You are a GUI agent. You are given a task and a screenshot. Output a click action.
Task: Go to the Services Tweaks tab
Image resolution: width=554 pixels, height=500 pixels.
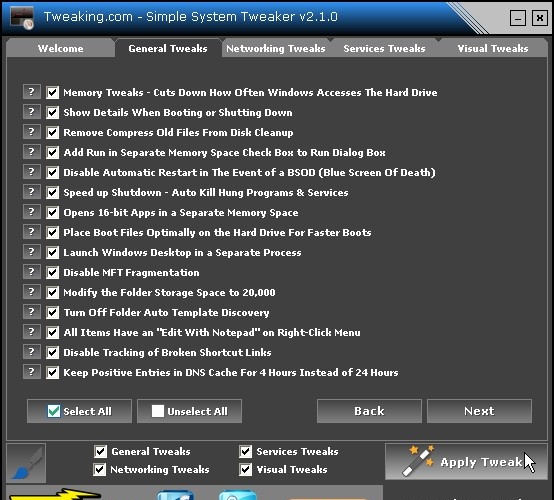click(x=384, y=48)
